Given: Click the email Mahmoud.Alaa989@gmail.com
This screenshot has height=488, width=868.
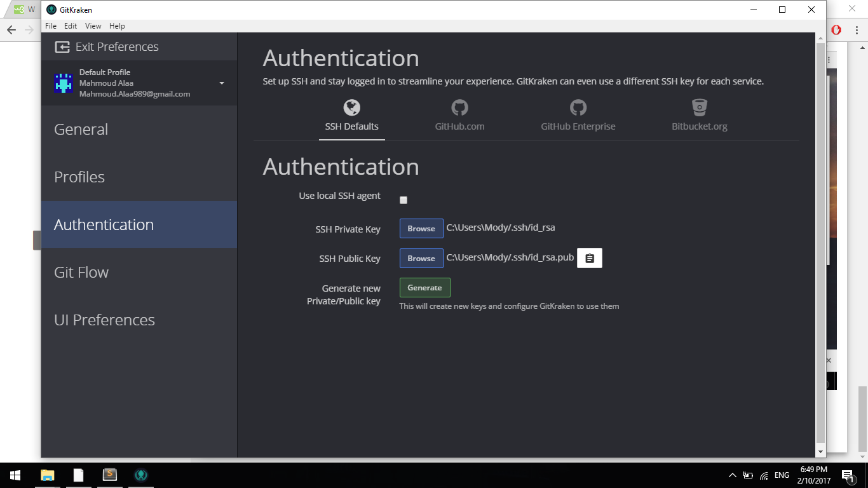Looking at the screenshot, I should coord(135,94).
